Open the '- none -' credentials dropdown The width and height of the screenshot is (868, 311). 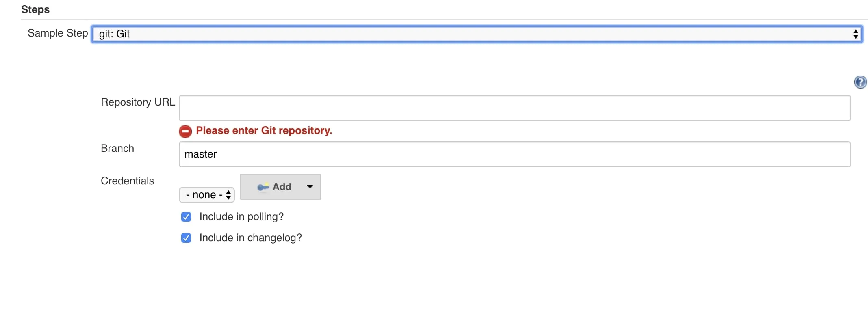[x=207, y=195]
